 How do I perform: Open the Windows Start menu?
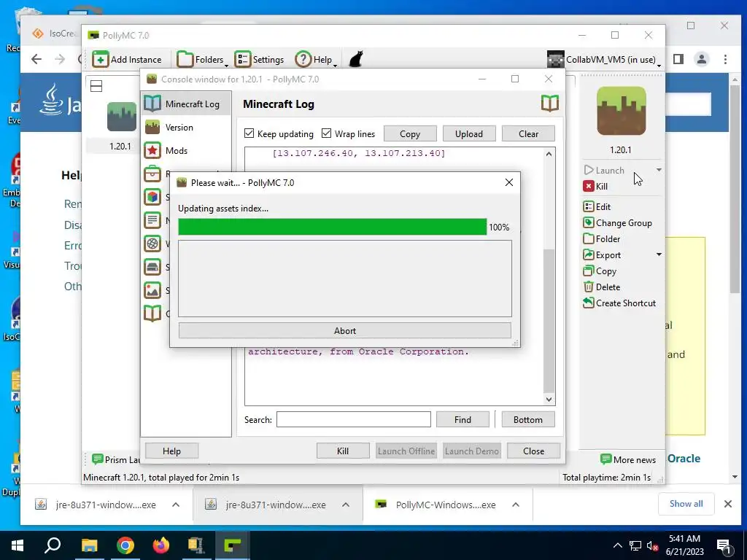coord(18,545)
